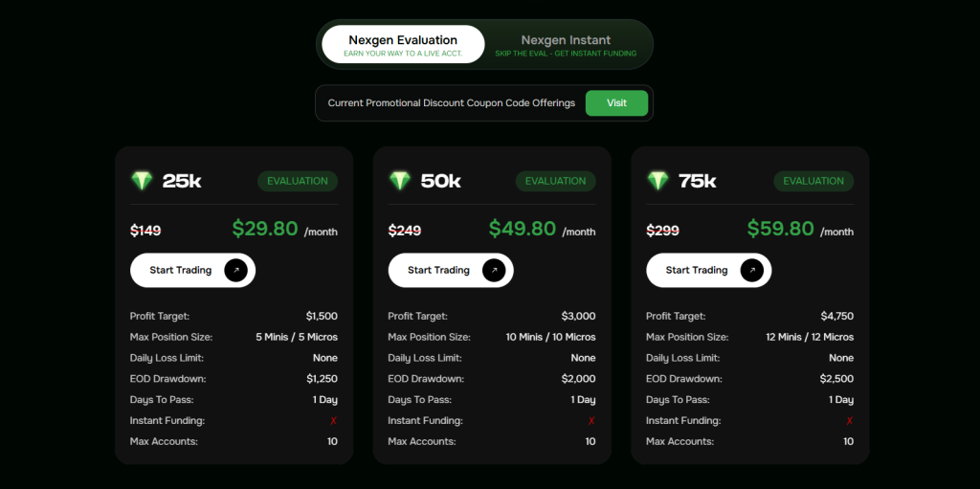Click the $29.80 monthly price
Viewport: 980px width, 489px height.
click(265, 229)
